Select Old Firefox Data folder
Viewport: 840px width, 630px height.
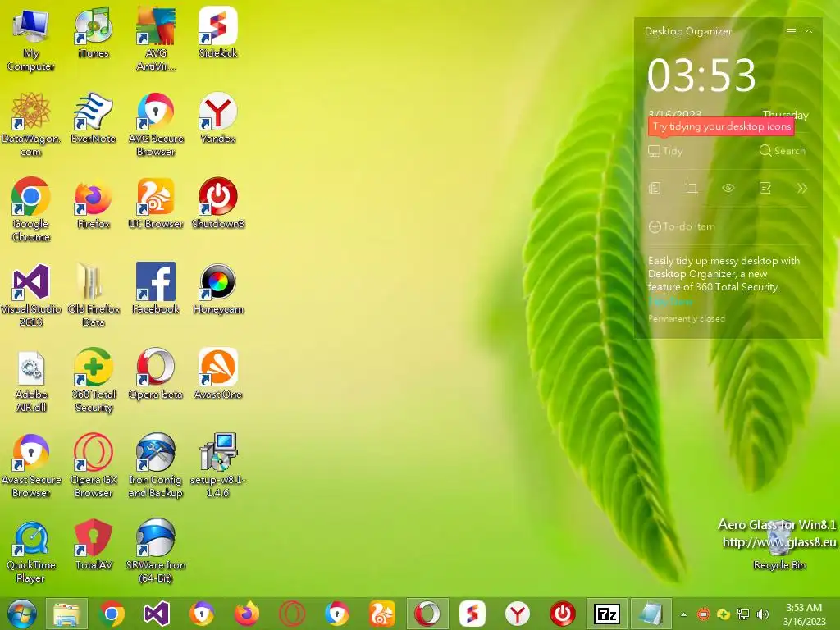click(94, 294)
